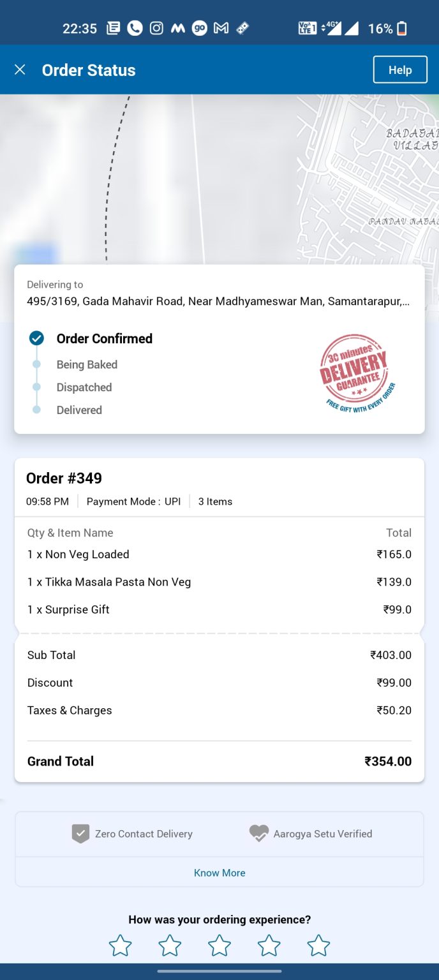Viewport: 439px width, 980px height.
Task: Open the Order Status screen title
Action: point(89,70)
